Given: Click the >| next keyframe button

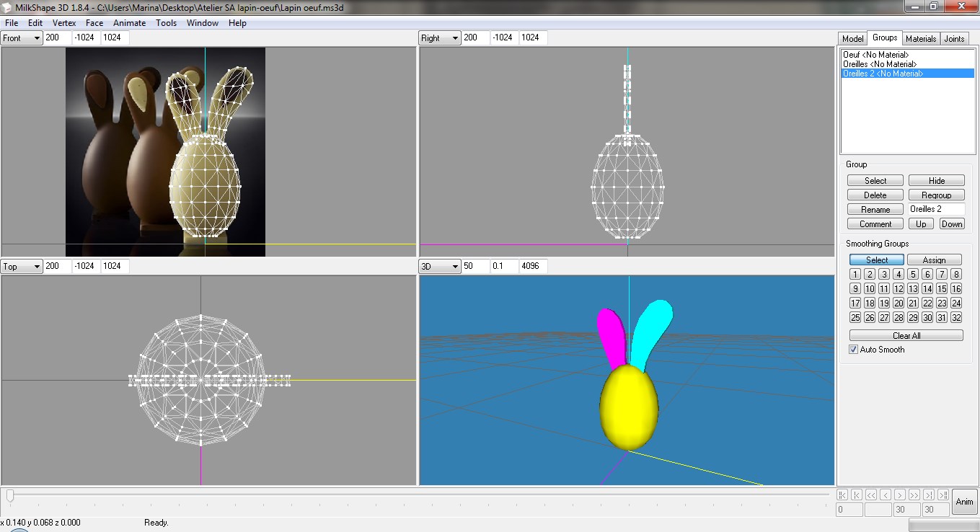Looking at the screenshot, I should coord(929,495).
